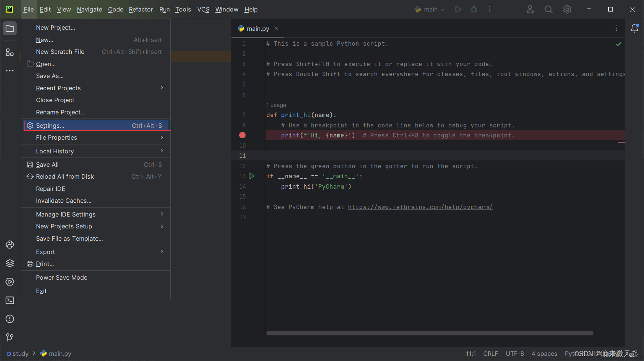
Task: Open the Terminal tool window icon
Action: 10,300
